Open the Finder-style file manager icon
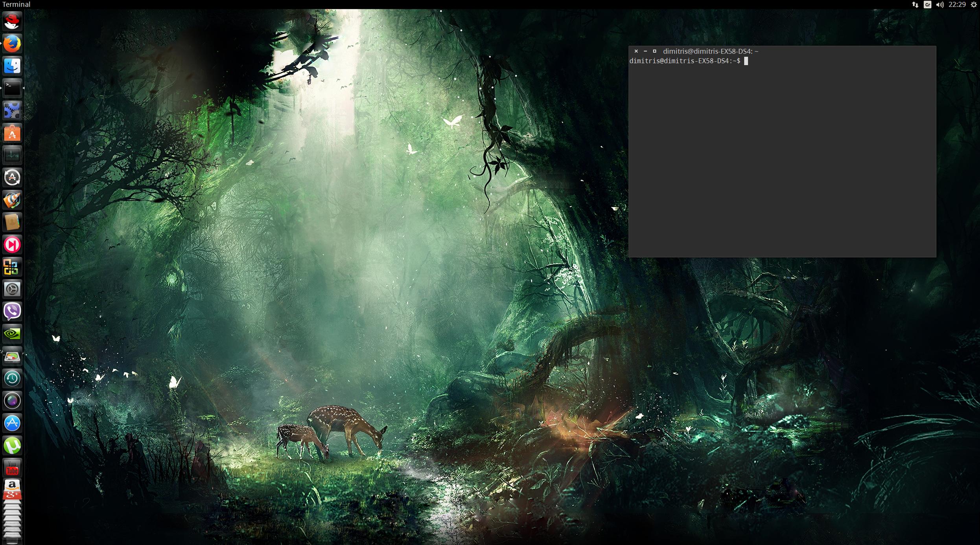This screenshot has width=980, height=545. (12, 66)
